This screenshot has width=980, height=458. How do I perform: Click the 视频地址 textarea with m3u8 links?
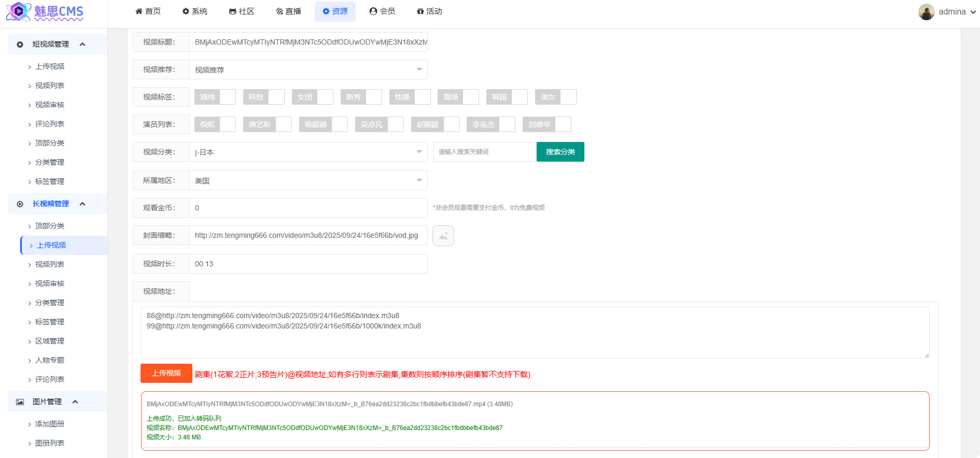tap(535, 333)
